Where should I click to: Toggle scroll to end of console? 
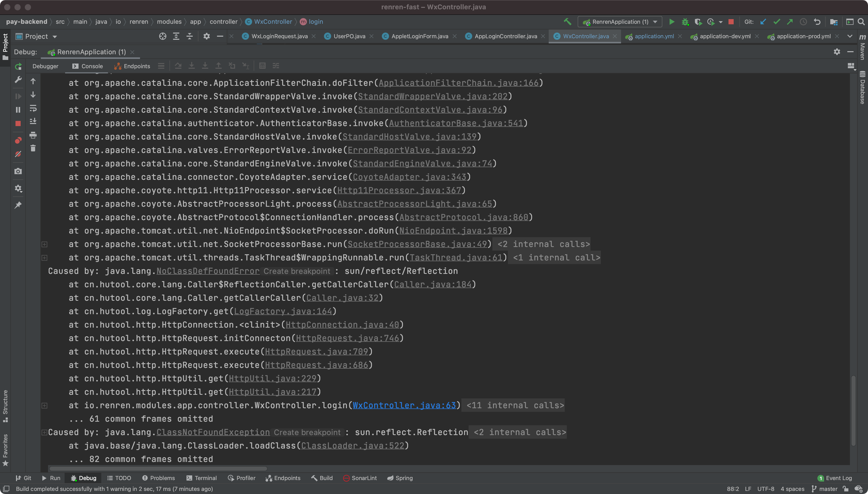[x=33, y=121]
